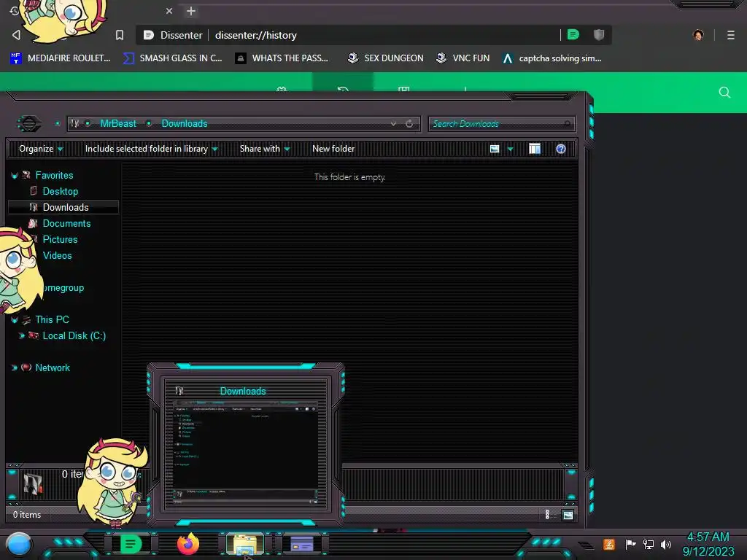This screenshot has height=560, width=747.
Task: Select Desktop under Favorites
Action: coord(61,192)
